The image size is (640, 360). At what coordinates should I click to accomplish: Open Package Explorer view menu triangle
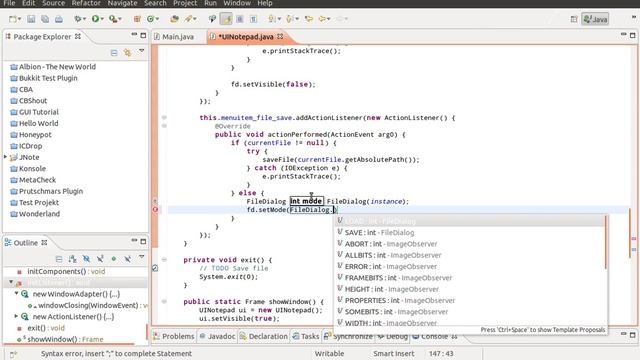(x=142, y=51)
